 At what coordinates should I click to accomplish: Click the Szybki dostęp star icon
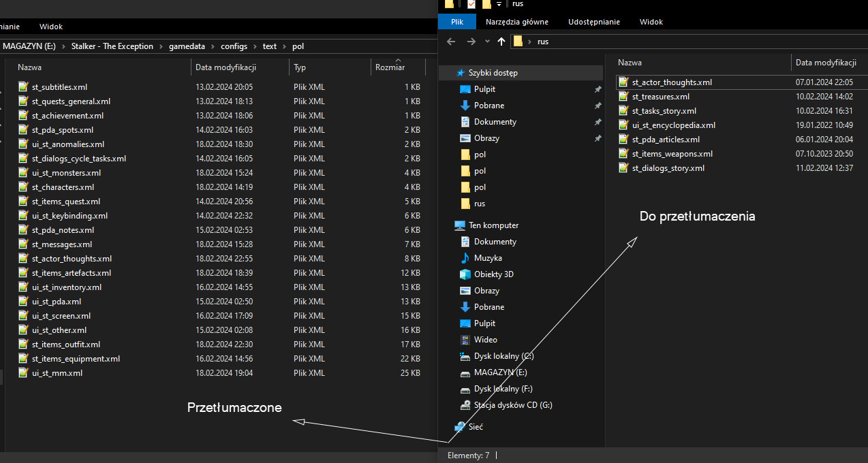click(x=461, y=72)
